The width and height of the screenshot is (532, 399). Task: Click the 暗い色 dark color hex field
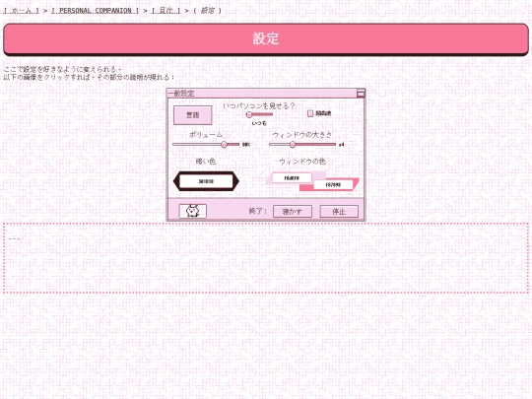coord(206,181)
